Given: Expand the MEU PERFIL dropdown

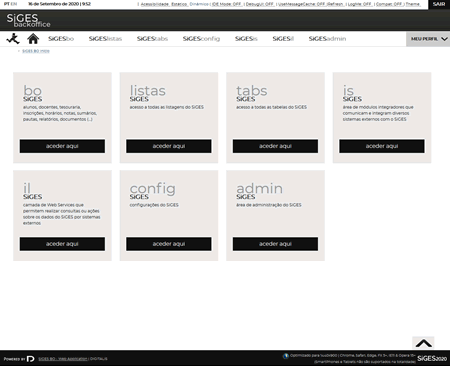Looking at the screenshot, I should point(428,39).
